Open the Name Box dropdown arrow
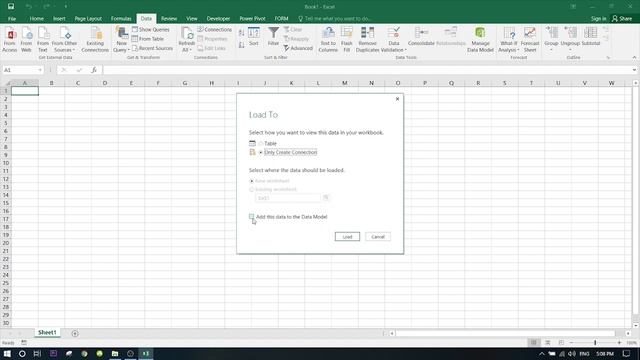The width and height of the screenshot is (640, 360). pos(40,70)
